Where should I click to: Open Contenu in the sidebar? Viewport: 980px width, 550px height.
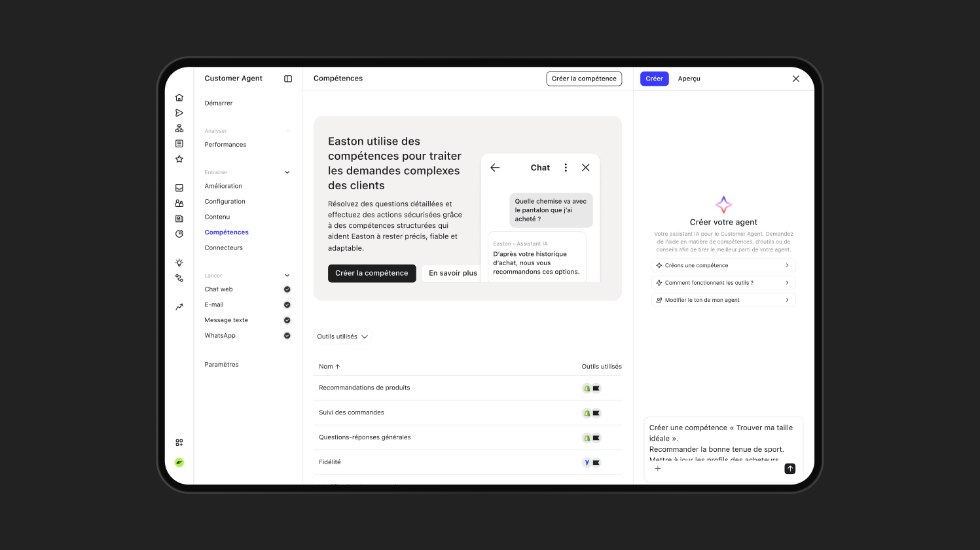point(217,217)
